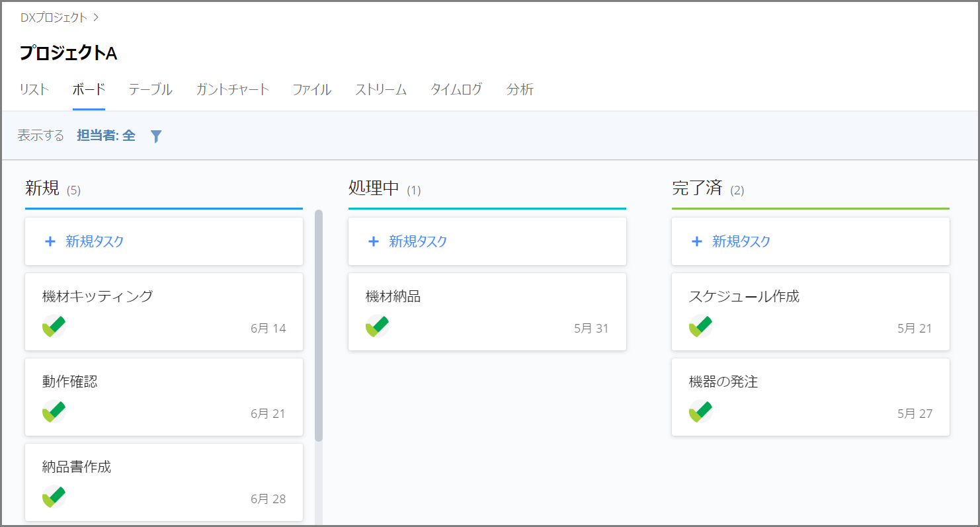Click due date 5月 21

tap(915, 329)
